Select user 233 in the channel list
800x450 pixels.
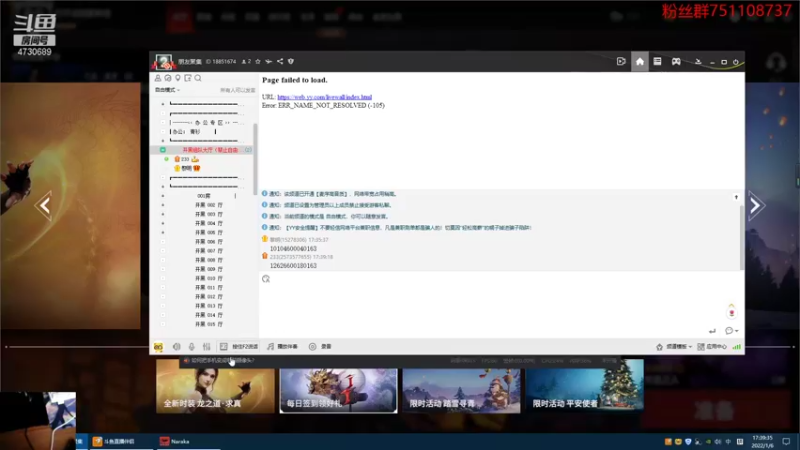[185, 159]
